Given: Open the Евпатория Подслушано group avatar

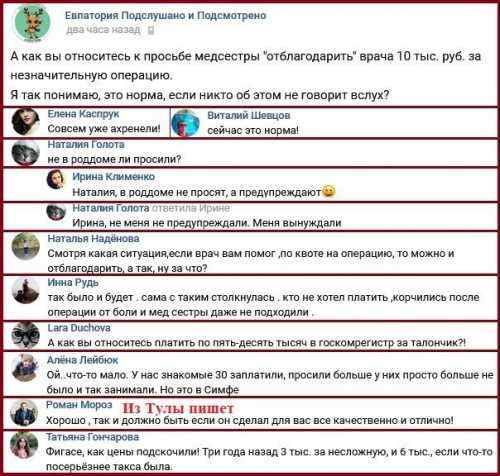Looking at the screenshot, I should [x=32, y=23].
